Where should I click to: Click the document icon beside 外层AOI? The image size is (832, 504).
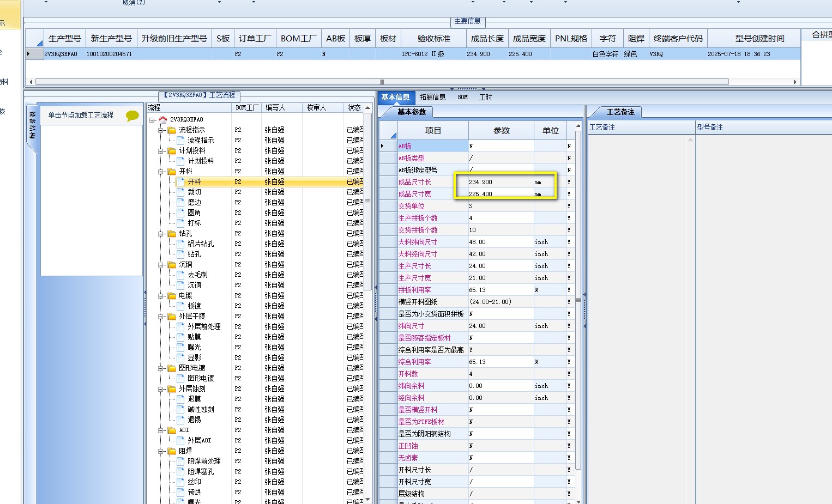click(x=180, y=440)
